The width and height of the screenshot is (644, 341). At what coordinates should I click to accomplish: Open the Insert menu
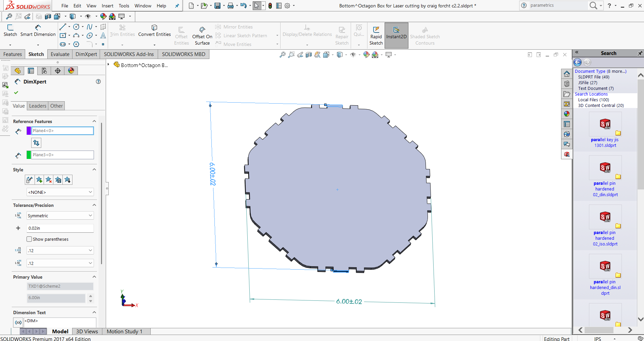coord(107,6)
